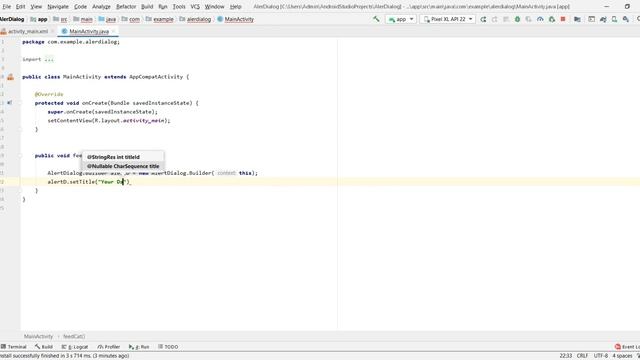Open the View menu
Image resolution: width=640 pixels, height=360 pixels.
pyautogui.click(x=36, y=7)
